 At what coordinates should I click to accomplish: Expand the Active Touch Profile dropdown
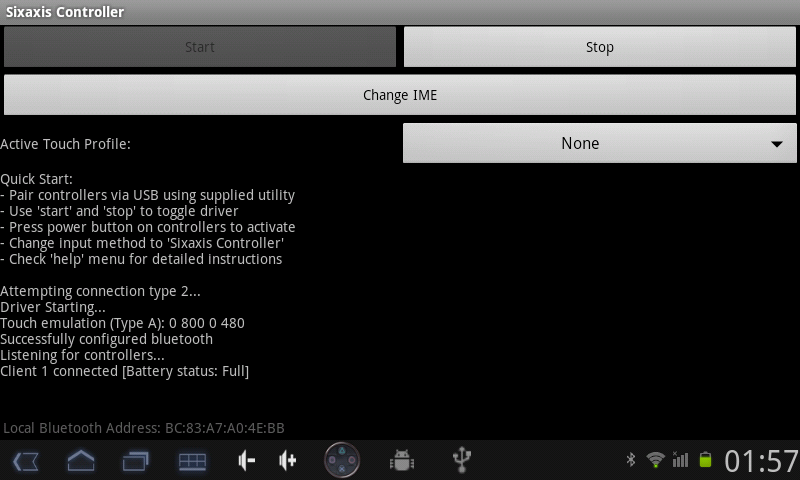[x=599, y=143]
